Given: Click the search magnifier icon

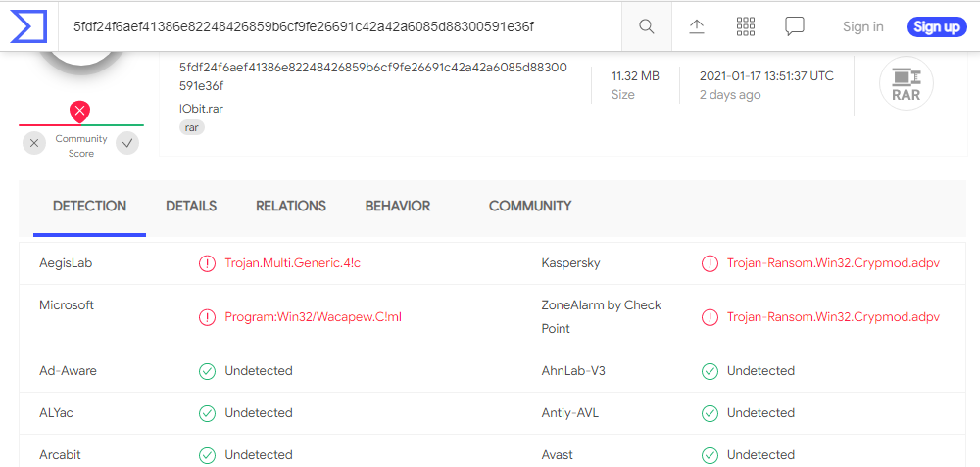Looking at the screenshot, I should click(647, 26).
